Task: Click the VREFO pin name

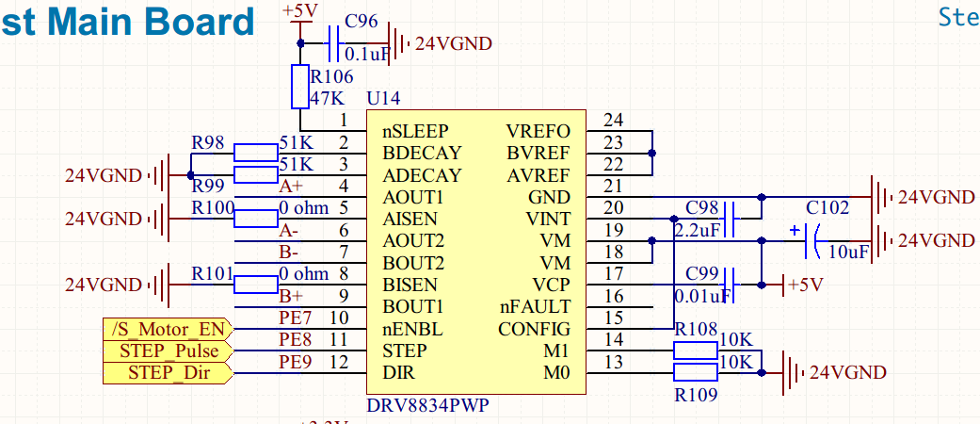Action: coord(538,131)
